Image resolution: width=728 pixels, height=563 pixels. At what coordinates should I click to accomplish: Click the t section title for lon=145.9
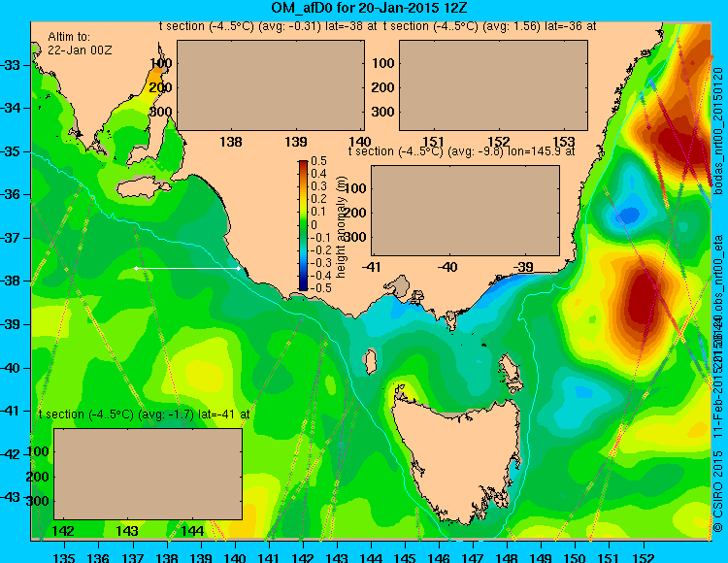(x=461, y=151)
